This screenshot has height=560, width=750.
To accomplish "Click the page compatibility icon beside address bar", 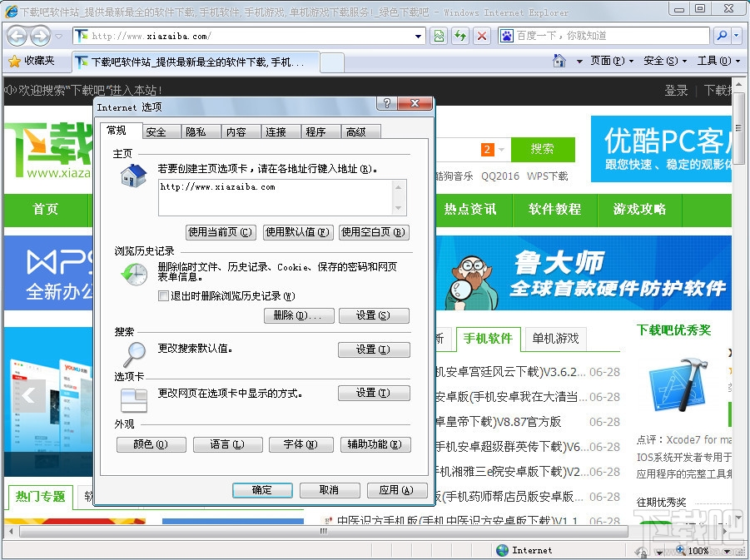I will click(x=439, y=36).
